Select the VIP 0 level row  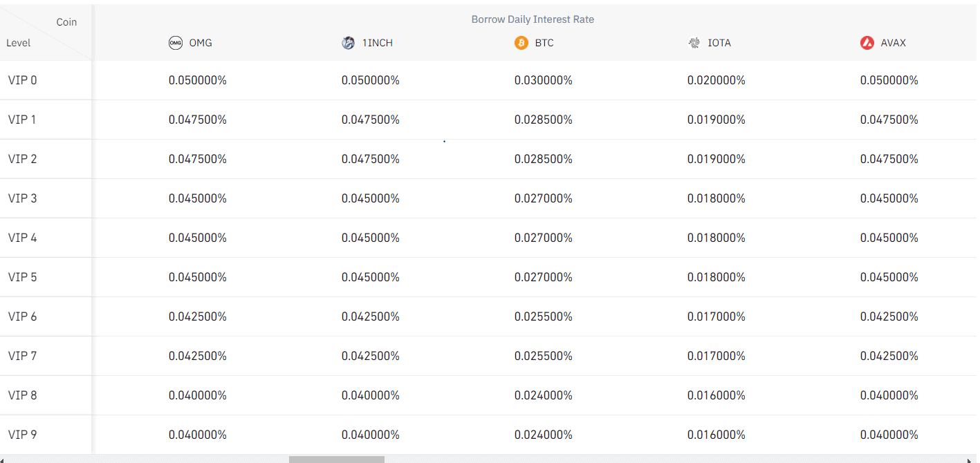[x=23, y=80]
